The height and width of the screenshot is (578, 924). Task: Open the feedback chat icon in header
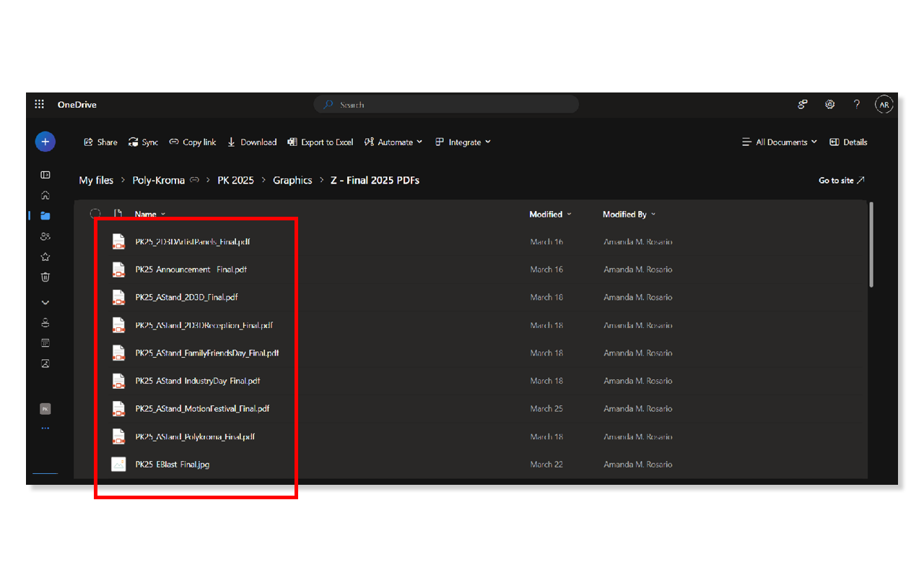(803, 105)
